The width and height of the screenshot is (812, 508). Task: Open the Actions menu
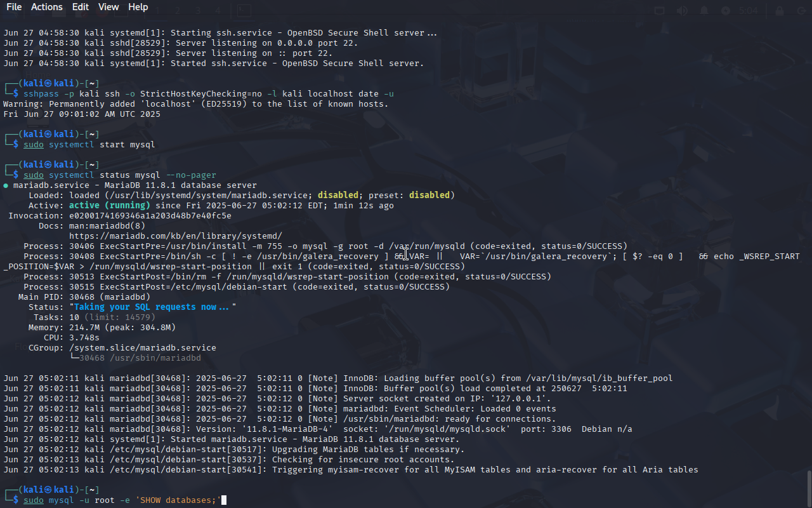tap(47, 7)
